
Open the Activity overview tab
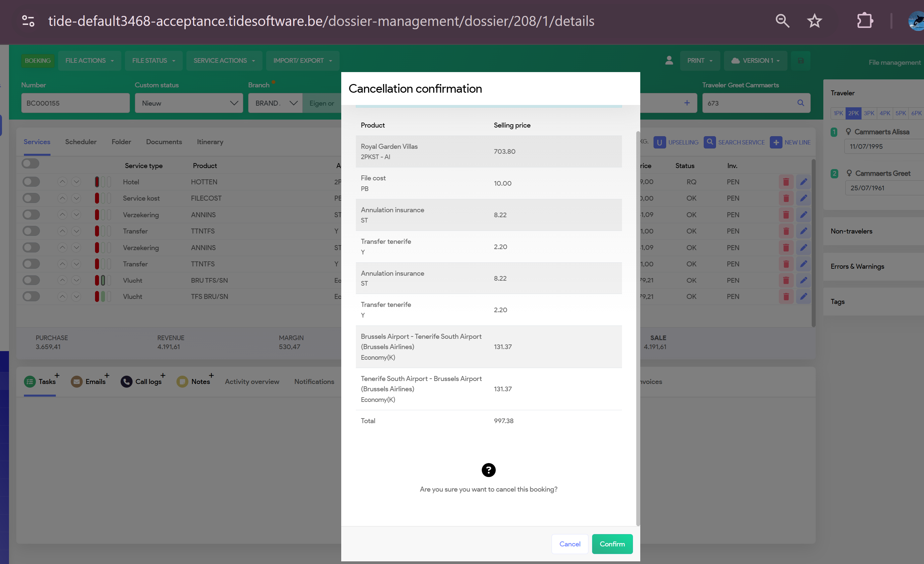tap(252, 381)
